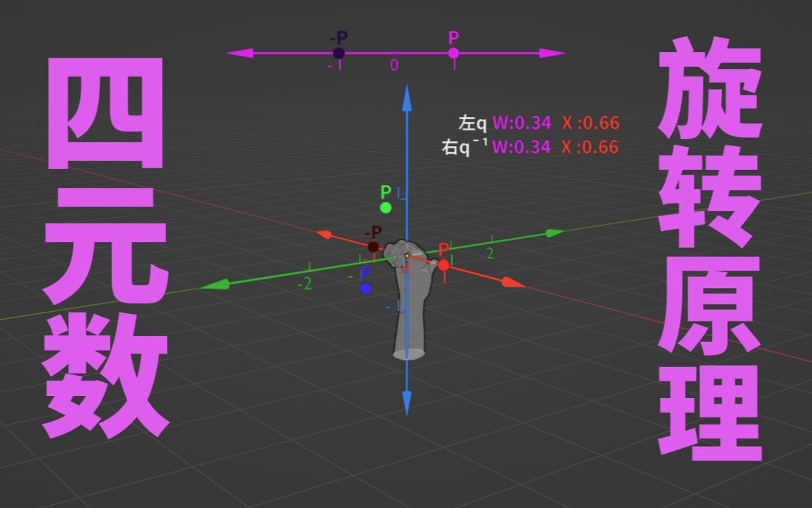Click the -2 label on green axis

tap(304, 283)
